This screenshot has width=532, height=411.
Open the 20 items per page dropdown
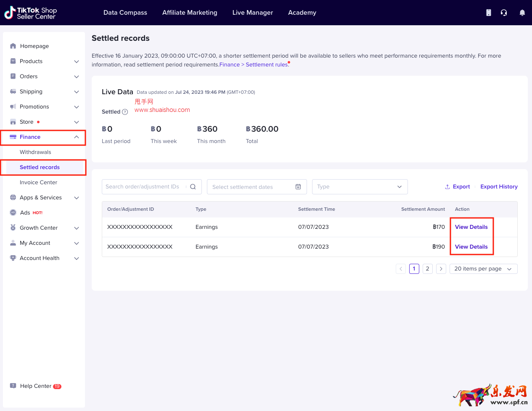click(x=483, y=269)
